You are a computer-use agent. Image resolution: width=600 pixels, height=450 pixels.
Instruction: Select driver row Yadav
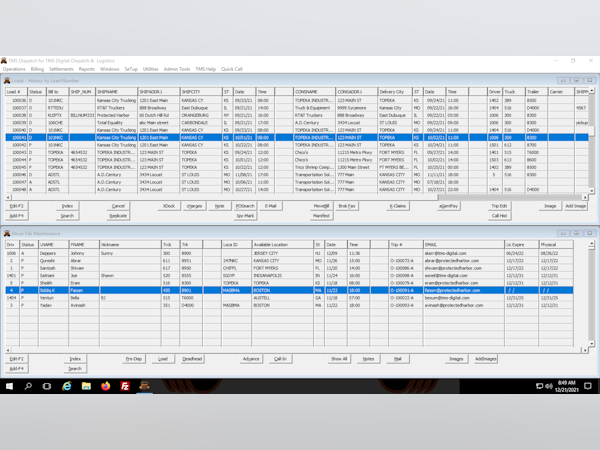point(289,305)
